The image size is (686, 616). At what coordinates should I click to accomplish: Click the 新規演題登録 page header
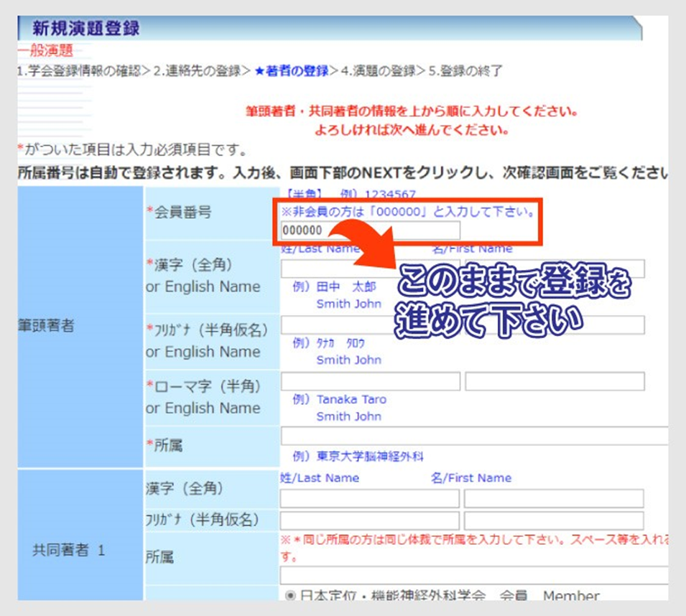86,29
